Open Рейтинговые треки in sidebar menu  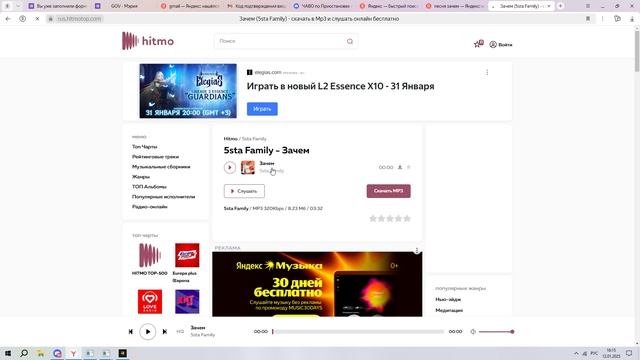(x=155, y=157)
